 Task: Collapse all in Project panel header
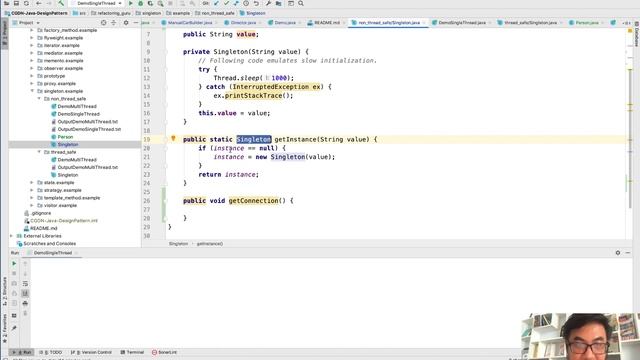[114, 23]
